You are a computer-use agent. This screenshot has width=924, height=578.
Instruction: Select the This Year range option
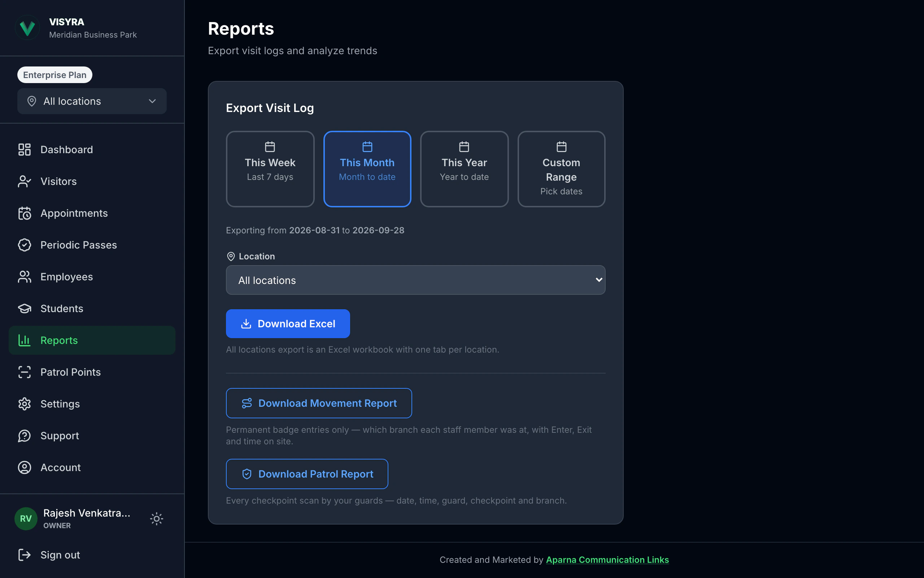click(464, 169)
